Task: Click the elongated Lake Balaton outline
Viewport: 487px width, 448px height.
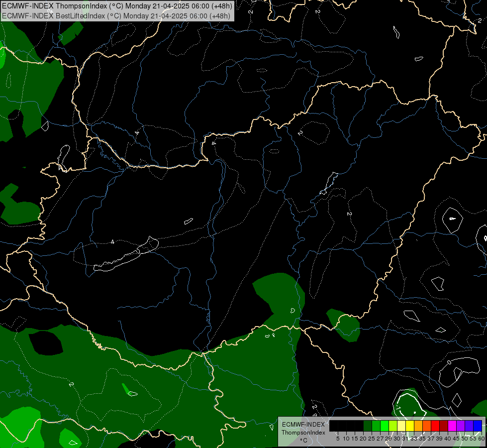Action: click(126, 255)
